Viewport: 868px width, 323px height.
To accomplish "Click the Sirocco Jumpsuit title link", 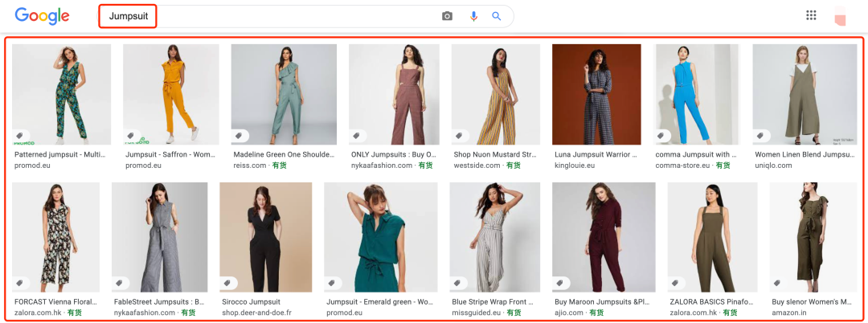I will click(249, 302).
